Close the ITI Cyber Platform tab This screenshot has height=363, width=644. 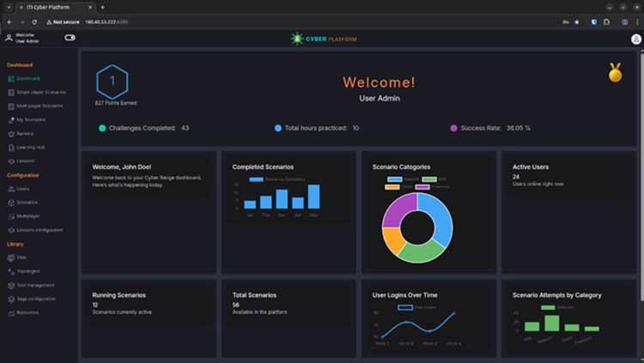[x=90, y=8]
